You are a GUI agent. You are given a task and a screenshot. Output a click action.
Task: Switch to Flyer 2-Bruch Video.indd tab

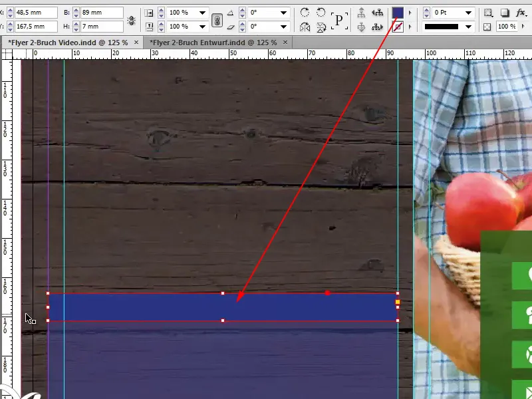[x=68, y=43]
